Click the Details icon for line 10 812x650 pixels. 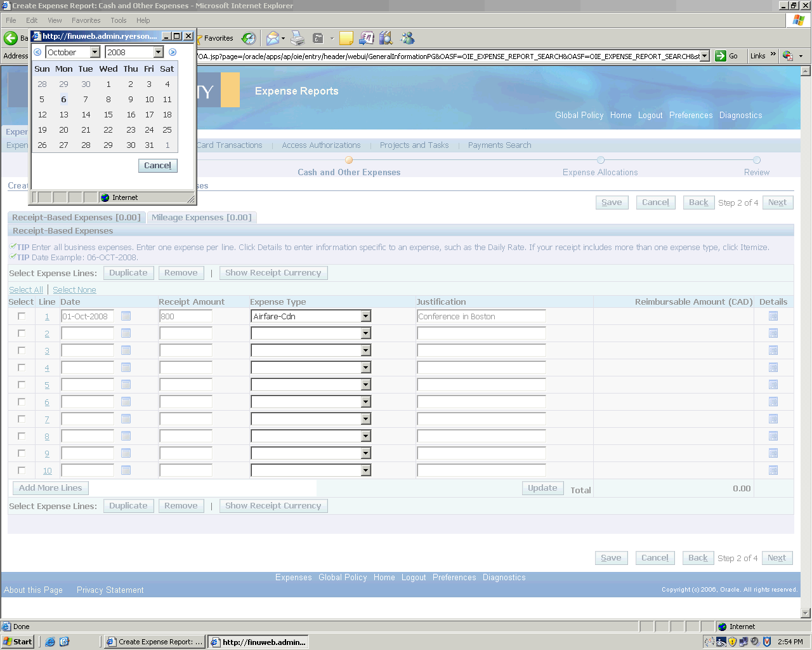coord(773,470)
